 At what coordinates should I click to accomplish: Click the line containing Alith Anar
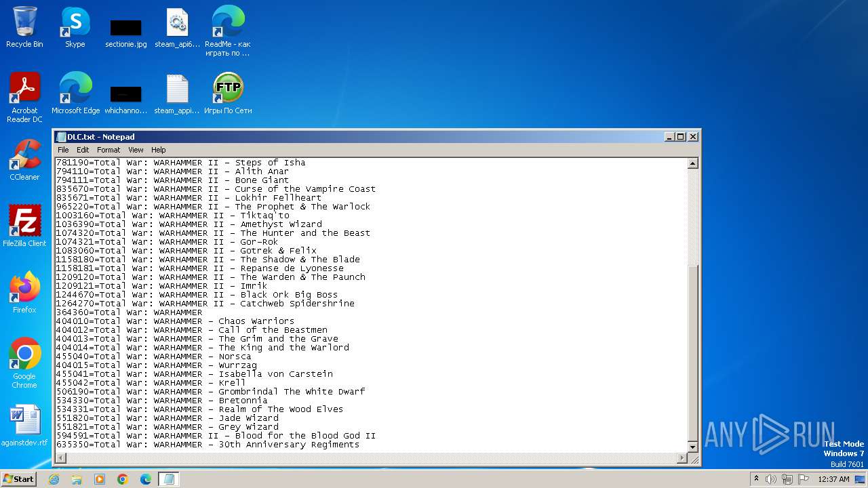point(172,171)
